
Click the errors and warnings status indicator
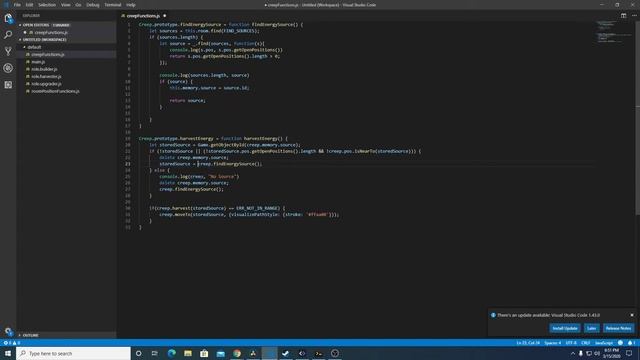[11, 343]
